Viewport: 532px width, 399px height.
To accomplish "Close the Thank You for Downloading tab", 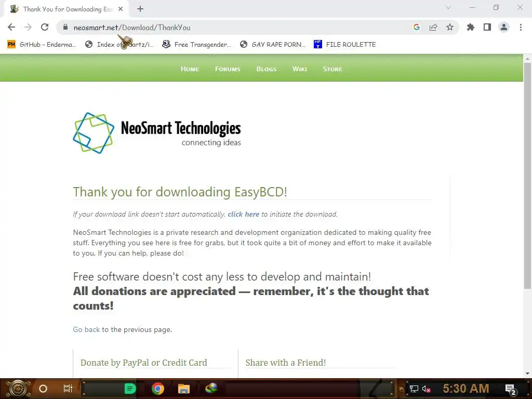I will 121,9.
